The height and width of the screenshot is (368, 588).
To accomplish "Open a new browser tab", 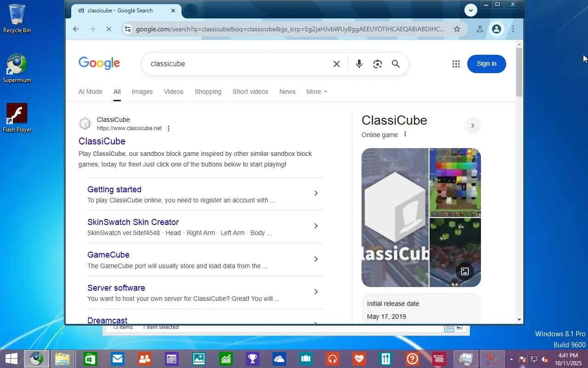I will click(190, 10).
